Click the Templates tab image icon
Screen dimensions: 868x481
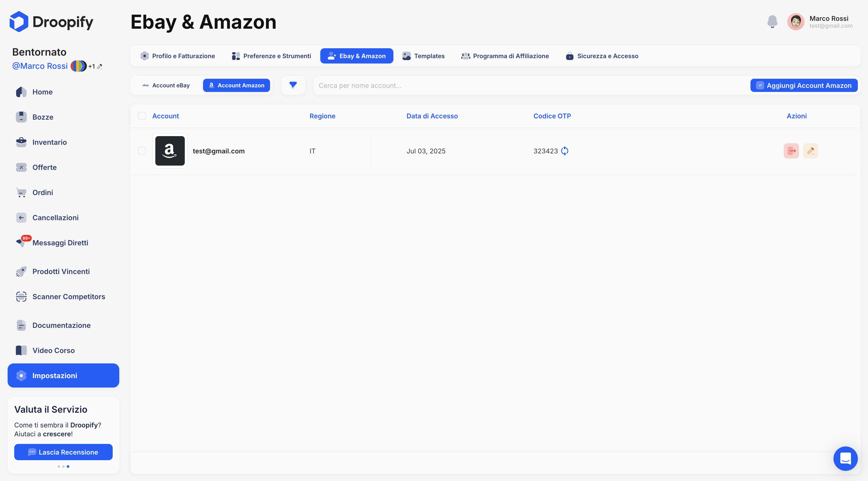click(x=406, y=56)
